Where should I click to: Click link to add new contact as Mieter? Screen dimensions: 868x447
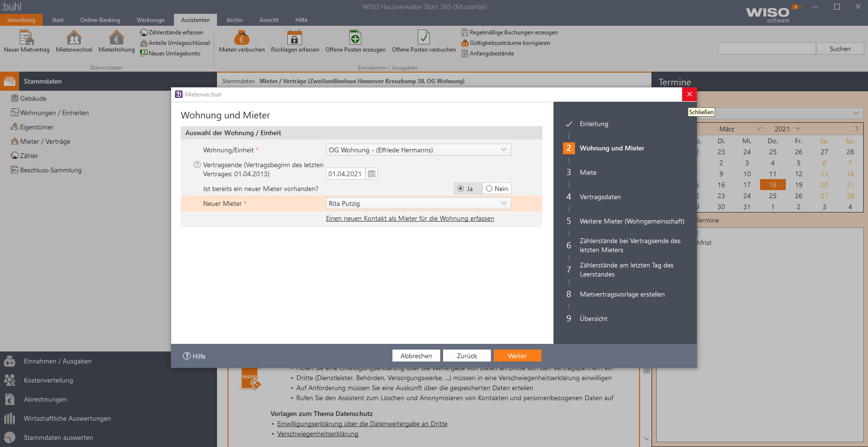410,219
